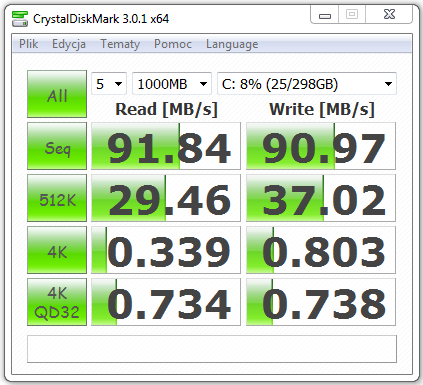
Task: Open the test run count dropdown showing 5
Action: coord(109,84)
